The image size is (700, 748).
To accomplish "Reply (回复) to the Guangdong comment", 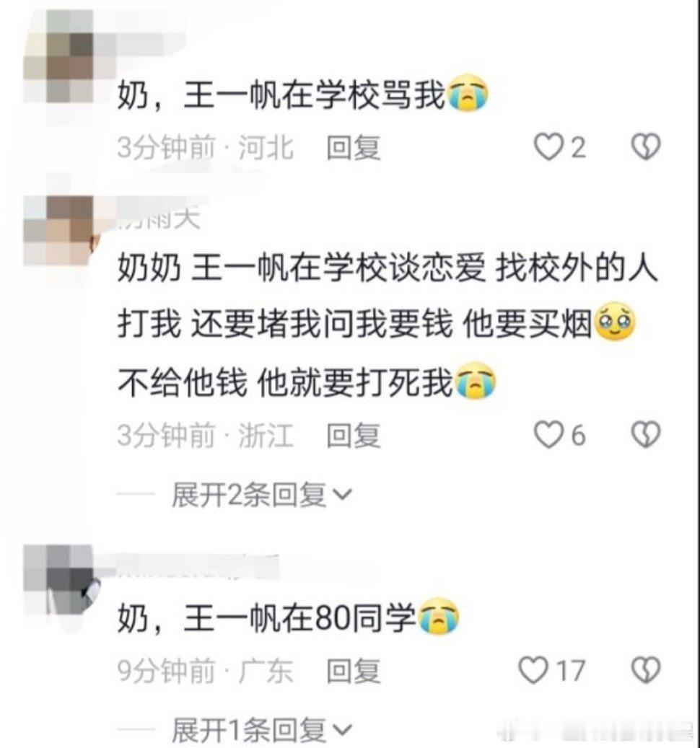I will pyautogui.click(x=354, y=670).
